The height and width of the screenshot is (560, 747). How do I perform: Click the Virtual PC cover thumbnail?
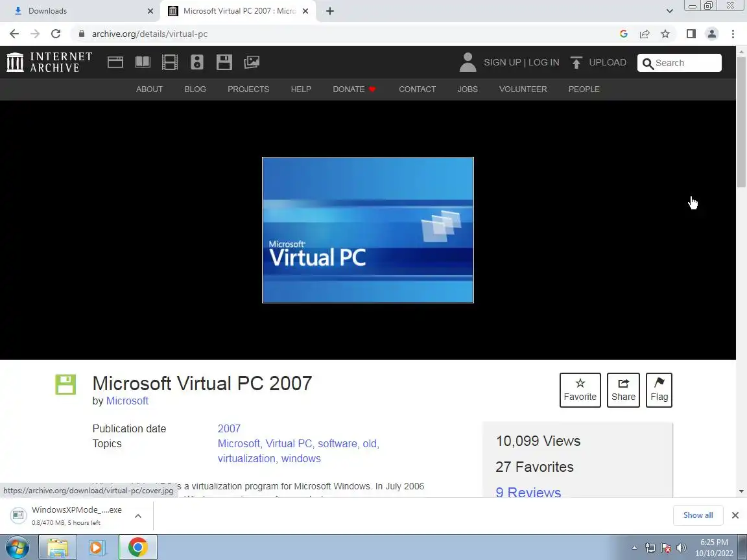pyautogui.click(x=368, y=230)
